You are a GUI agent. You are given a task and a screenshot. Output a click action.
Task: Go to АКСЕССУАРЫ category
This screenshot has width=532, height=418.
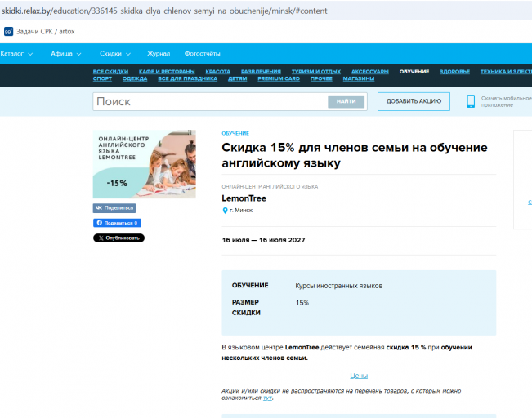[x=370, y=72]
